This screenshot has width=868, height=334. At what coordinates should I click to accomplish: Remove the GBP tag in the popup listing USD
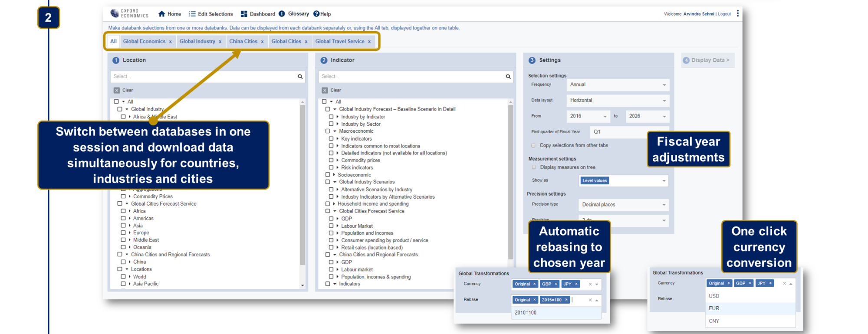click(750, 283)
